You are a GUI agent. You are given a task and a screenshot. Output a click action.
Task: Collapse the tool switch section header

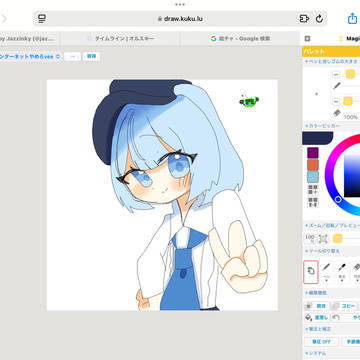click(322, 251)
